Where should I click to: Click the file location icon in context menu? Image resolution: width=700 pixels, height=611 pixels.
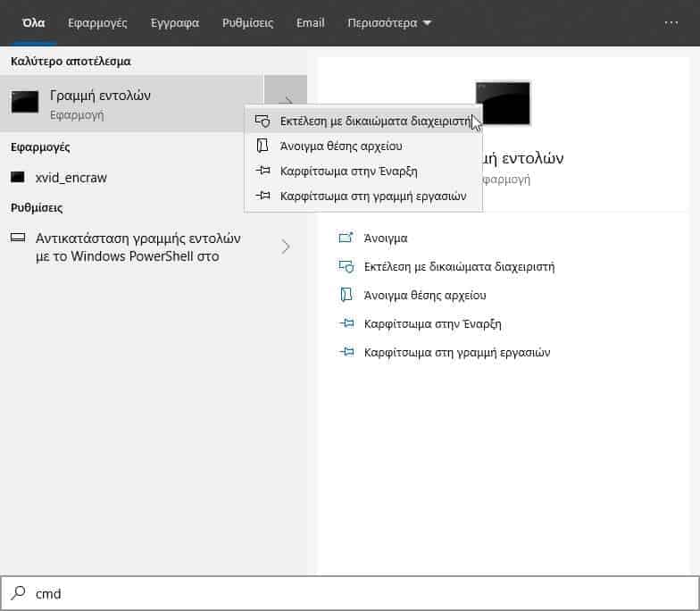click(x=262, y=146)
